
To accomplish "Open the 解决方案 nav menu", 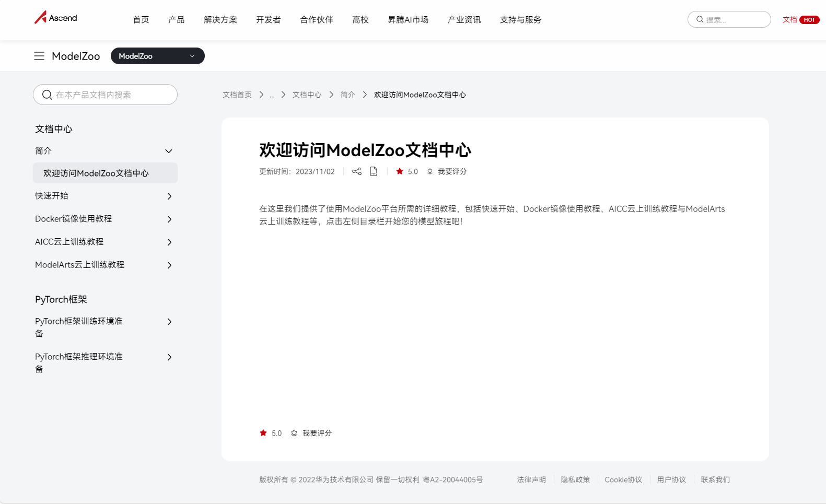I will pyautogui.click(x=220, y=19).
